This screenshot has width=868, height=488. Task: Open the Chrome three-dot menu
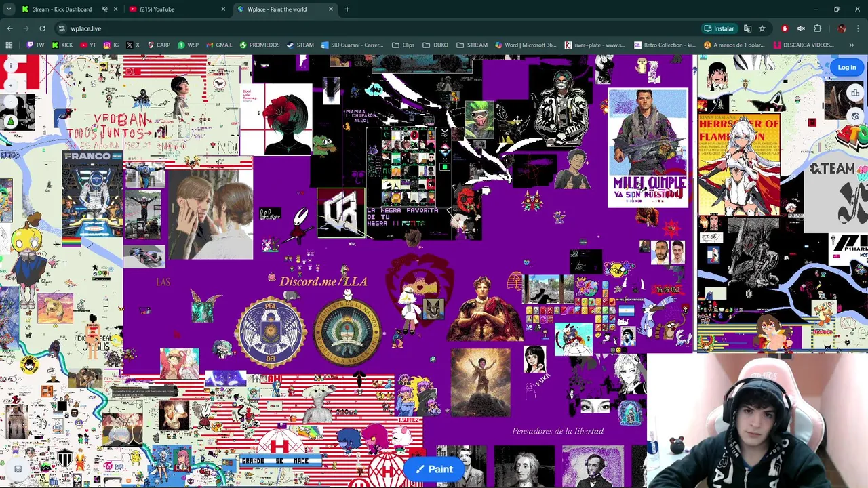(x=859, y=28)
